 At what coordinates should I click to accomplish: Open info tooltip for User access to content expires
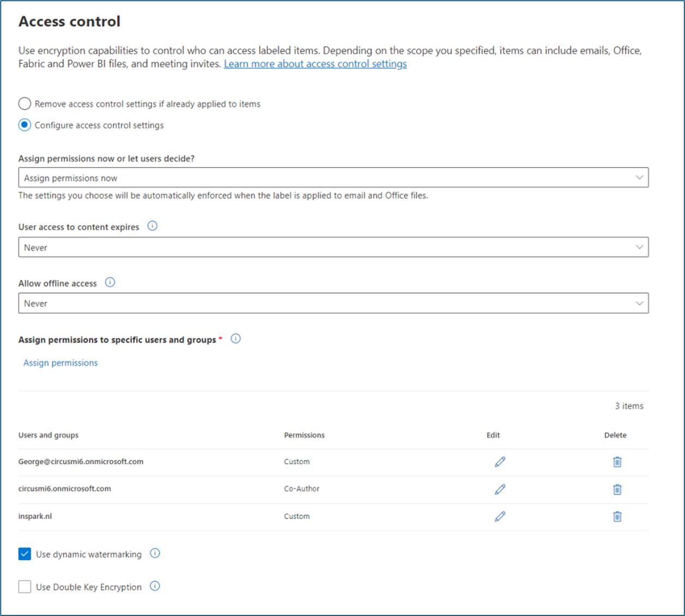coord(153,225)
